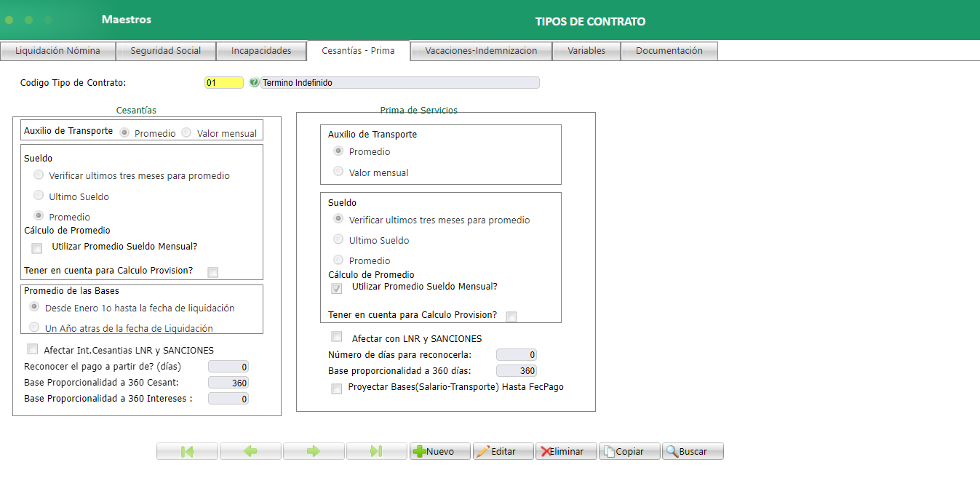Click the green help icon beside code
The image size is (980, 478).
[254, 83]
